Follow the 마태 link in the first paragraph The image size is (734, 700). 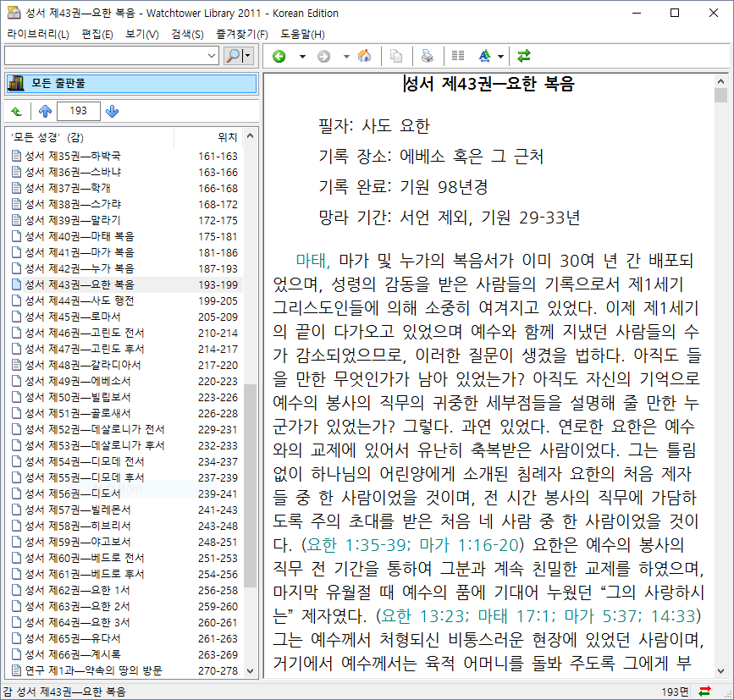click(x=313, y=261)
